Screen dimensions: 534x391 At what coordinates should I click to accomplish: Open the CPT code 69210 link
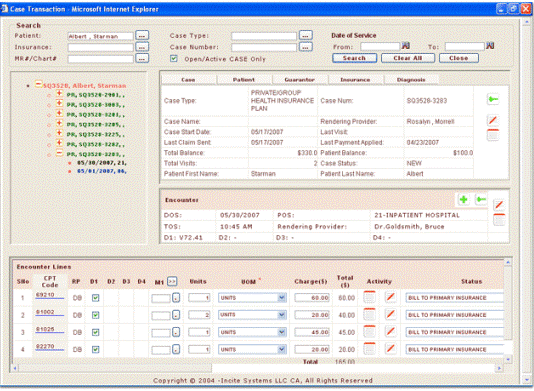[x=45, y=295]
